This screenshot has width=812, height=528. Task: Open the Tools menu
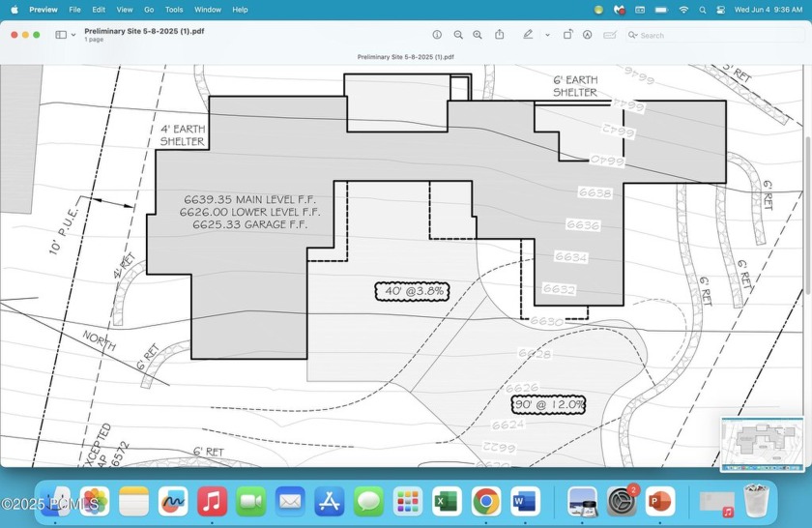click(174, 10)
